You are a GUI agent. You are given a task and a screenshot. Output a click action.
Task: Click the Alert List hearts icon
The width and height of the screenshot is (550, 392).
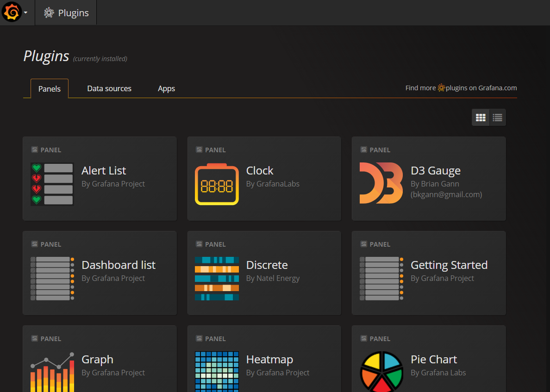coord(52,184)
